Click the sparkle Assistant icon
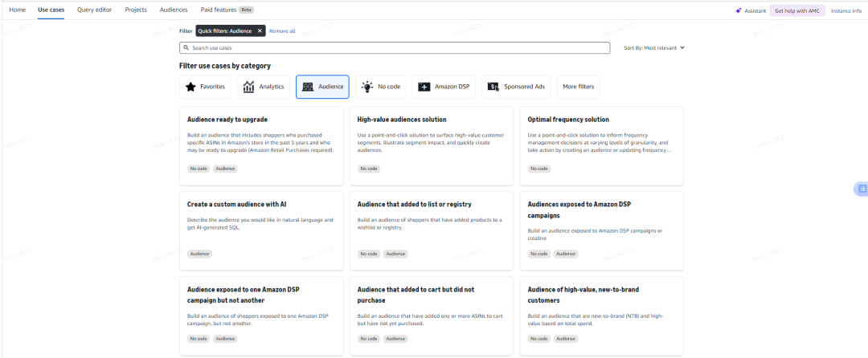This screenshot has height=358, width=868. pyautogui.click(x=738, y=10)
